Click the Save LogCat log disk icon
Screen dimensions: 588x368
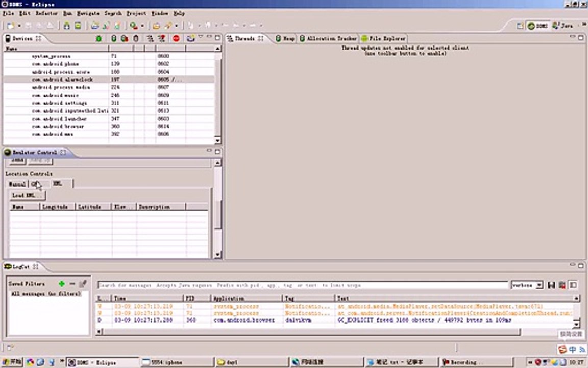[x=551, y=285]
